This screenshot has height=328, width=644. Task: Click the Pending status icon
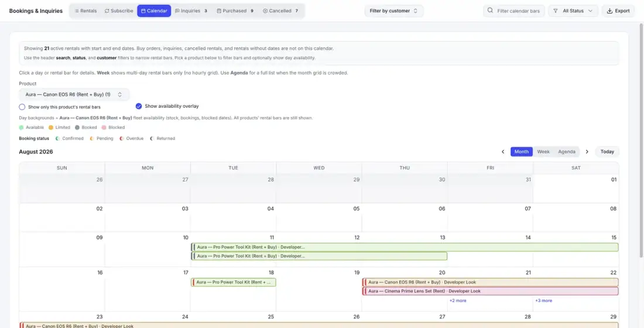point(92,138)
